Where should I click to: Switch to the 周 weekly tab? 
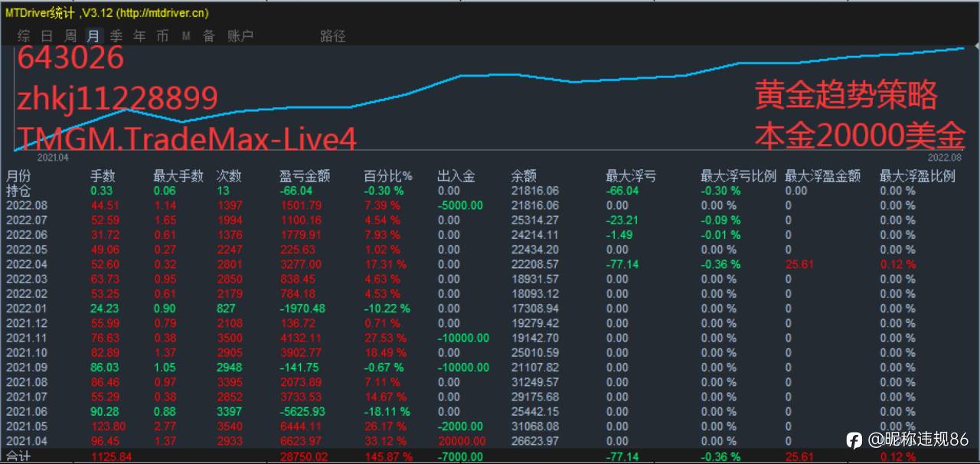70,36
